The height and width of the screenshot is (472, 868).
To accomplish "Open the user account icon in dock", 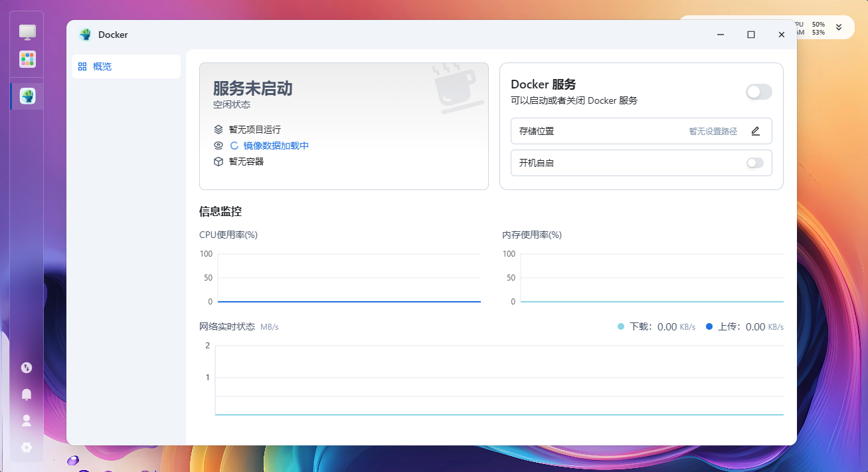I will pos(27,420).
